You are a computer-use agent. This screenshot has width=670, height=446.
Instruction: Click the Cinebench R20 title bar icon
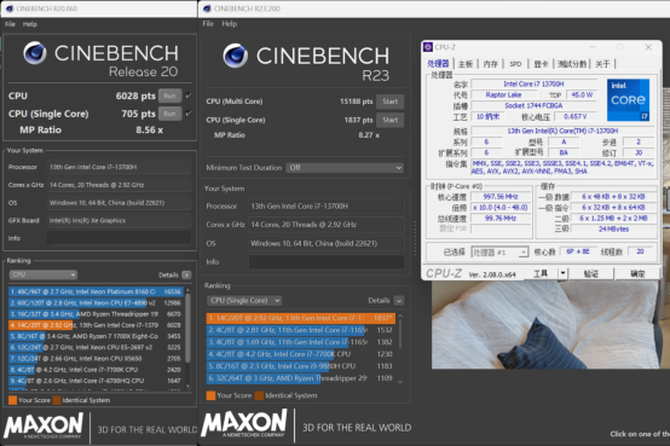click(9, 9)
